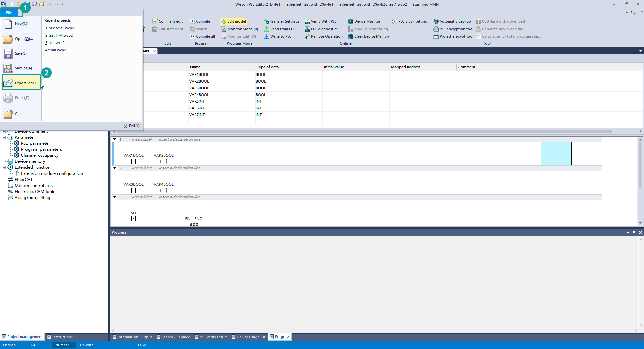Screen dimensions: 644x349
Task: Open the File menu tab
Action: pos(9,13)
